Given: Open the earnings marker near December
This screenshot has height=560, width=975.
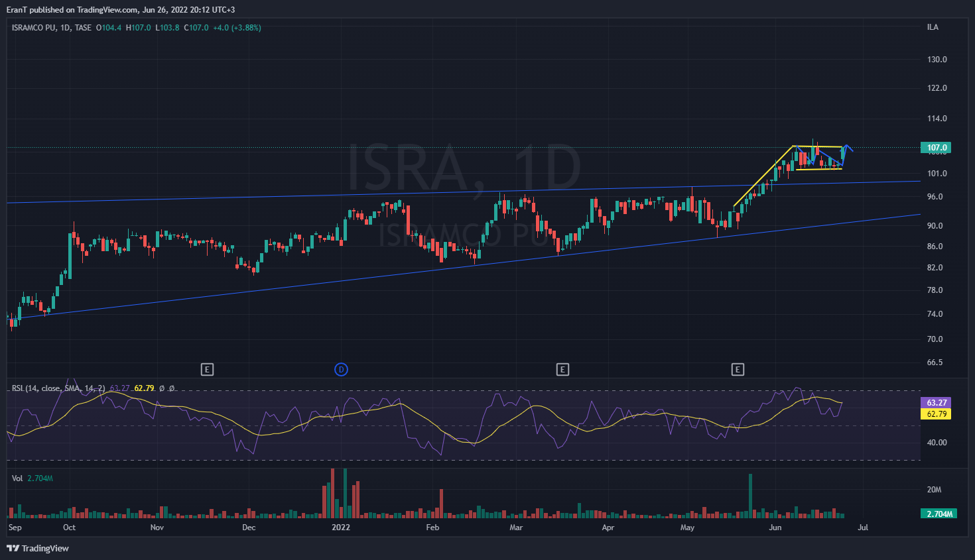Looking at the screenshot, I should click(207, 369).
